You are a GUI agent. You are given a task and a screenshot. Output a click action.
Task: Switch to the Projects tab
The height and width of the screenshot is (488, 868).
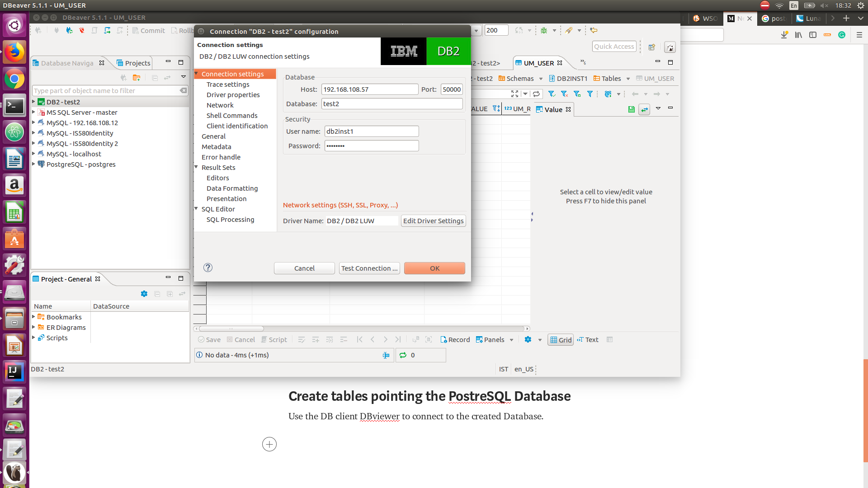tap(133, 63)
